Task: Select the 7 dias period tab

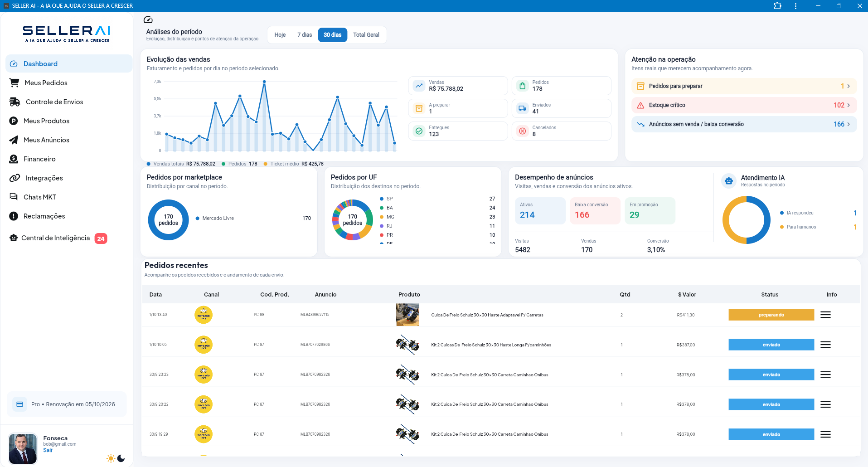Action: pyautogui.click(x=305, y=35)
